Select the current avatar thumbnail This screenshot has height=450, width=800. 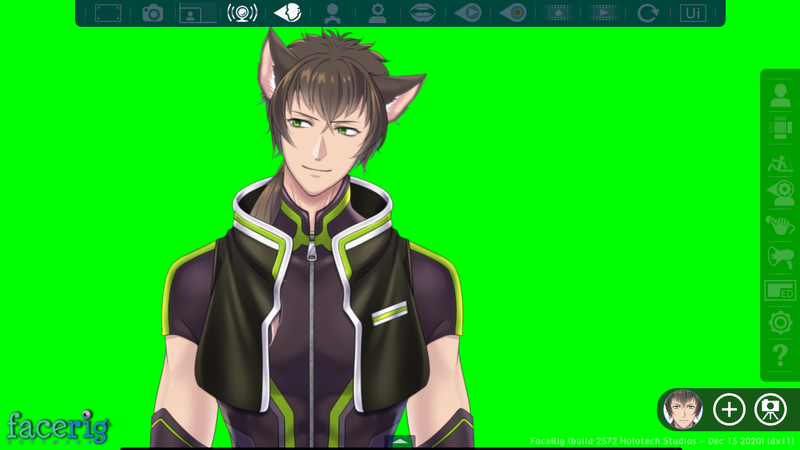(683, 409)
